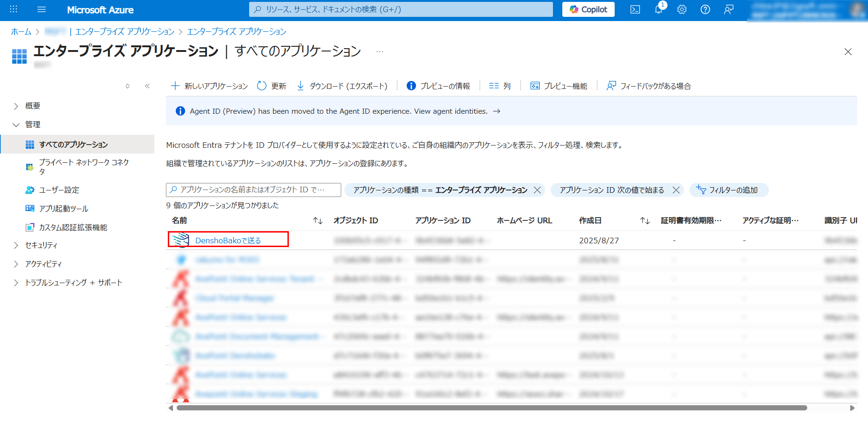Click フィードバックがある場合
Screen dimensions: 868x423
[x=649, y=86]
